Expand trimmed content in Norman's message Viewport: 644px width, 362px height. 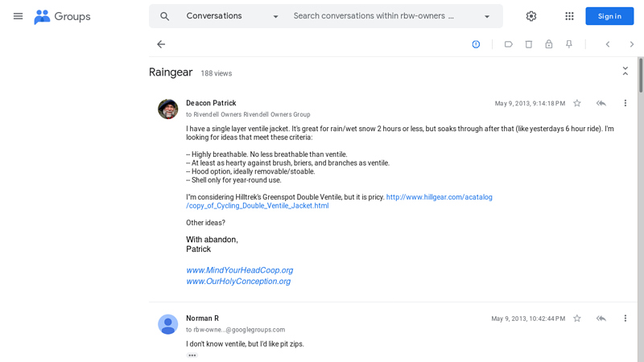(192, 355)
